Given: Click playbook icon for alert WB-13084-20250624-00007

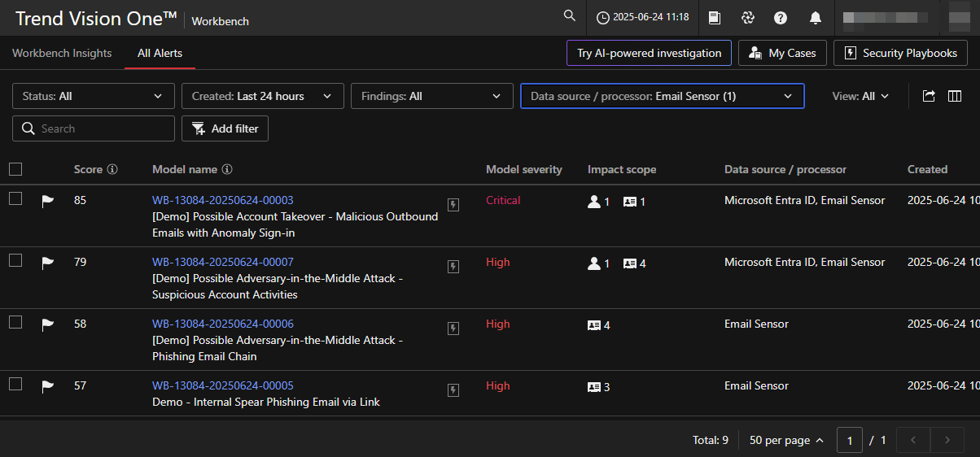Looking at the screenshot, I should (x=453, y=266).
